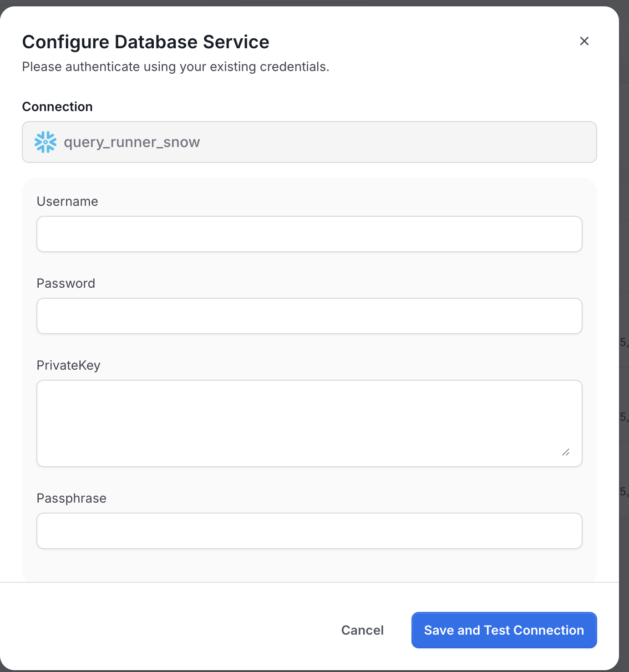The width and height of the screenshot is (629, 672).
Task: Click the authentication instructions text
Action: click(x=176, y=66)
